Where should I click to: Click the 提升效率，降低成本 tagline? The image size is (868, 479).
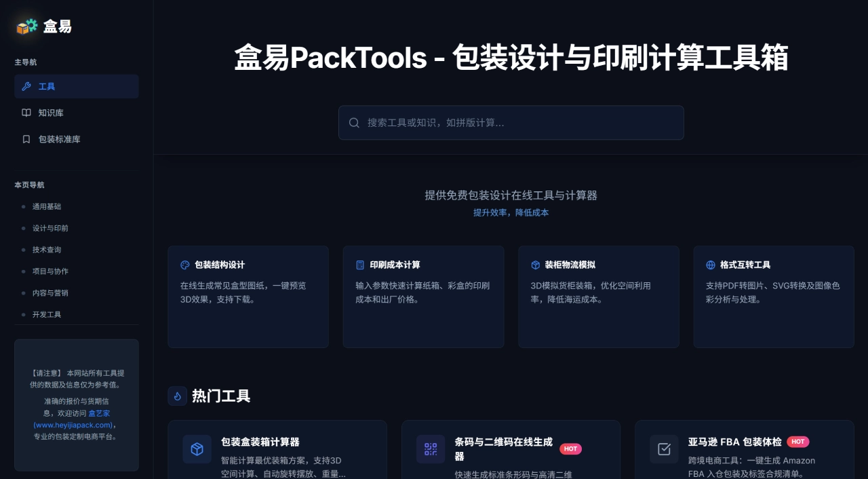pos(511,212)
